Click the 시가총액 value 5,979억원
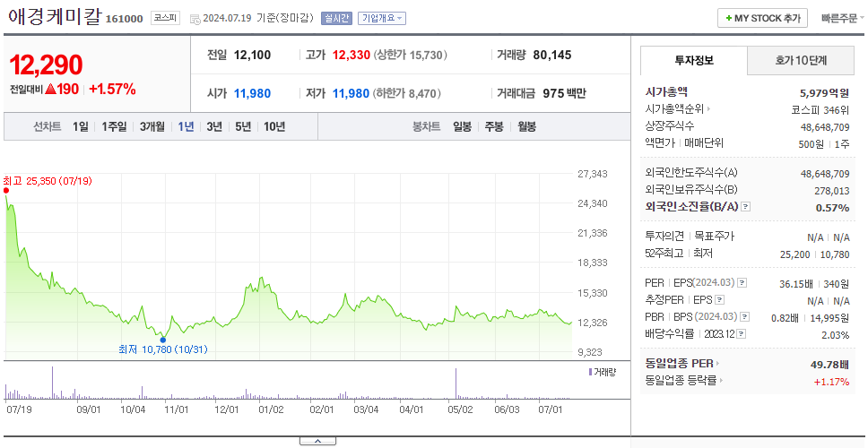 coord(825,93)
